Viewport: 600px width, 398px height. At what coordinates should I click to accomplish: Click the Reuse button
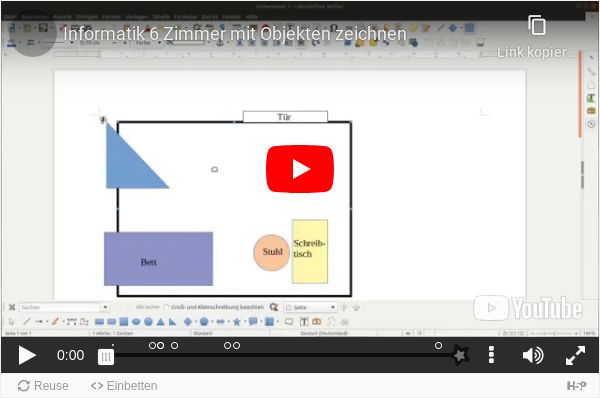(43, 386)
